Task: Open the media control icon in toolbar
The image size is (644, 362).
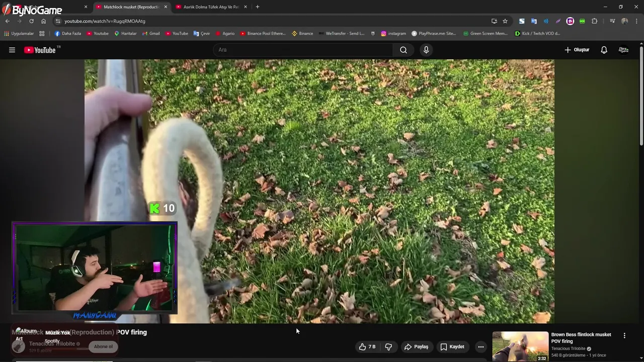Action: [x=612, y=21]
